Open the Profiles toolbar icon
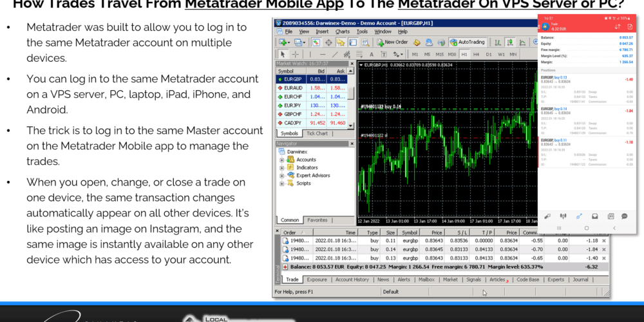Image resolution: width=644 pixels, height=322 pixels. (x=299, y=43)
